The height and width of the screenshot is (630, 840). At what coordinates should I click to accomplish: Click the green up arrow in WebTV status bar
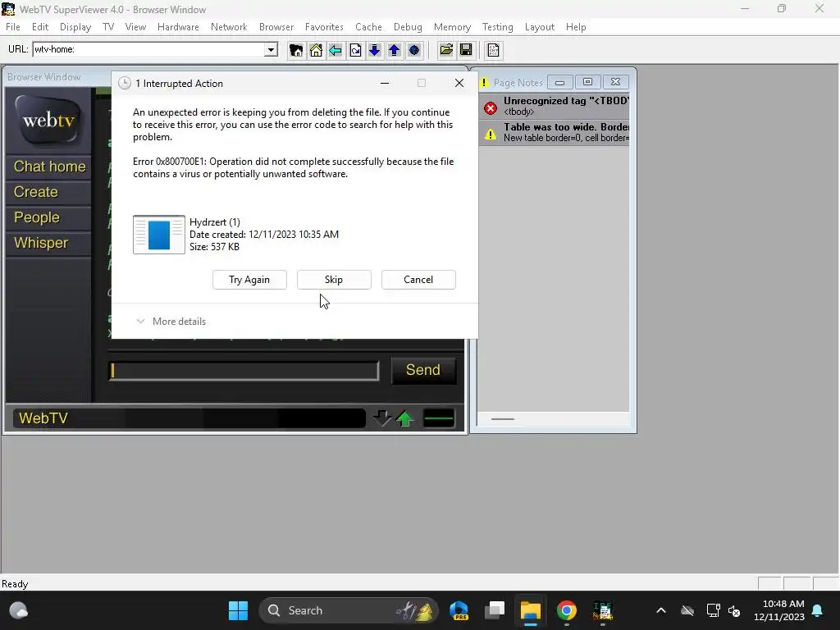[405, 418]
